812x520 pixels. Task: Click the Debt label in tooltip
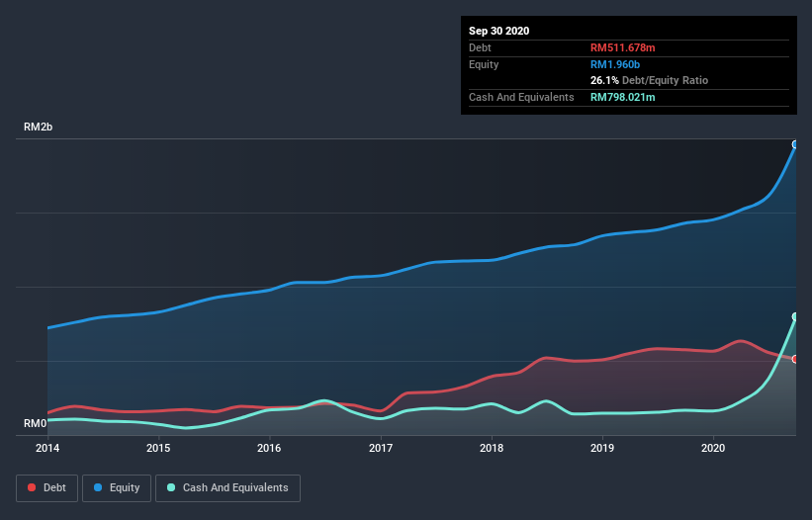[480, 47]
